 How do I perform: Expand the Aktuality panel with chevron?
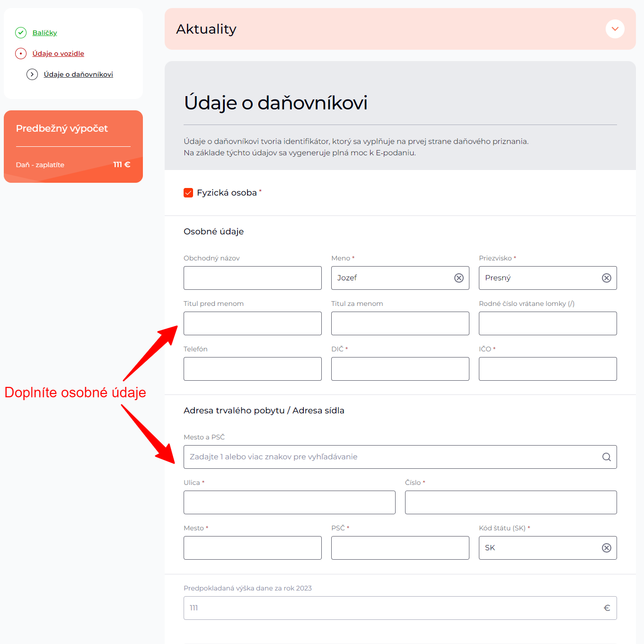tap(615, 29)
